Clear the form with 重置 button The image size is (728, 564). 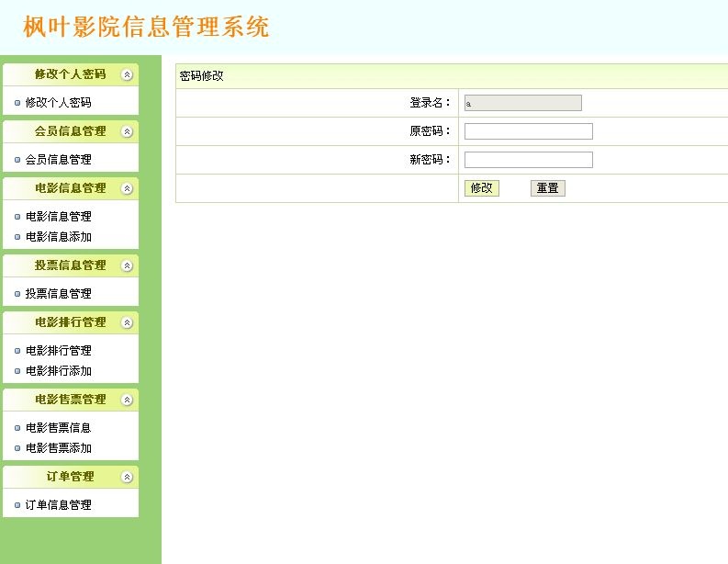[548, 188]
